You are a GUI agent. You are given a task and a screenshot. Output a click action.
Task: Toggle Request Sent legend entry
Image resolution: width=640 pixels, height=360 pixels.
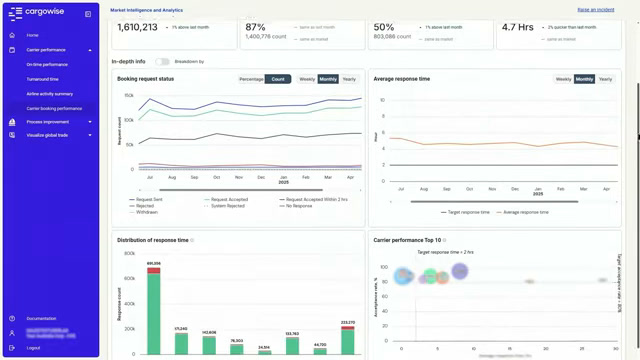pos(146,200)
